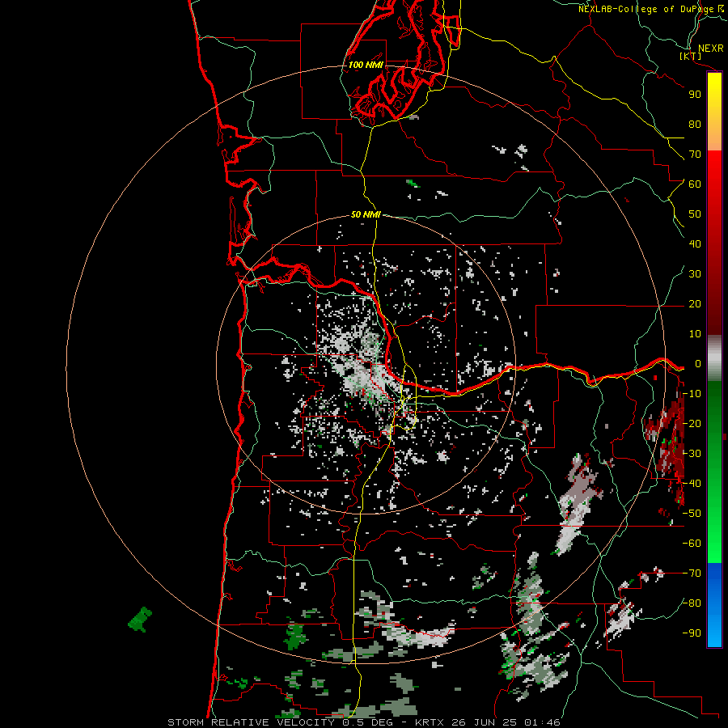Click the -60 value on the velocity scale
Image resolution: width=728 pixels, height=728 pixels.
[692, 544]
